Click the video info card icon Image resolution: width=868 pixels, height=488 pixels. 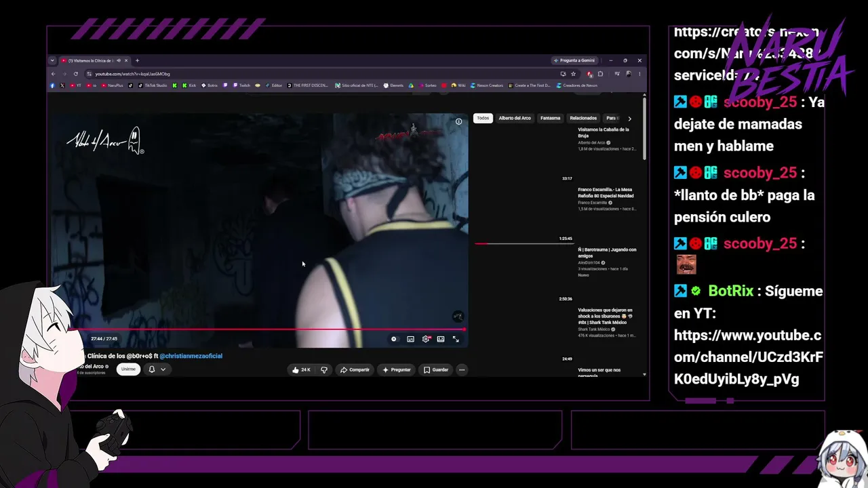458,121
